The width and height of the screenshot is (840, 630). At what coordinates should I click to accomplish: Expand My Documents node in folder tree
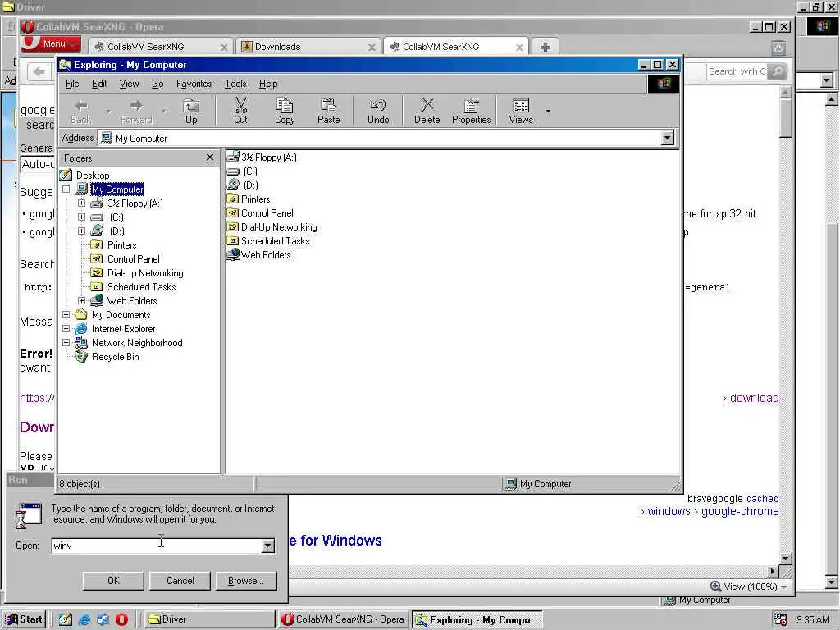[66, 314]
